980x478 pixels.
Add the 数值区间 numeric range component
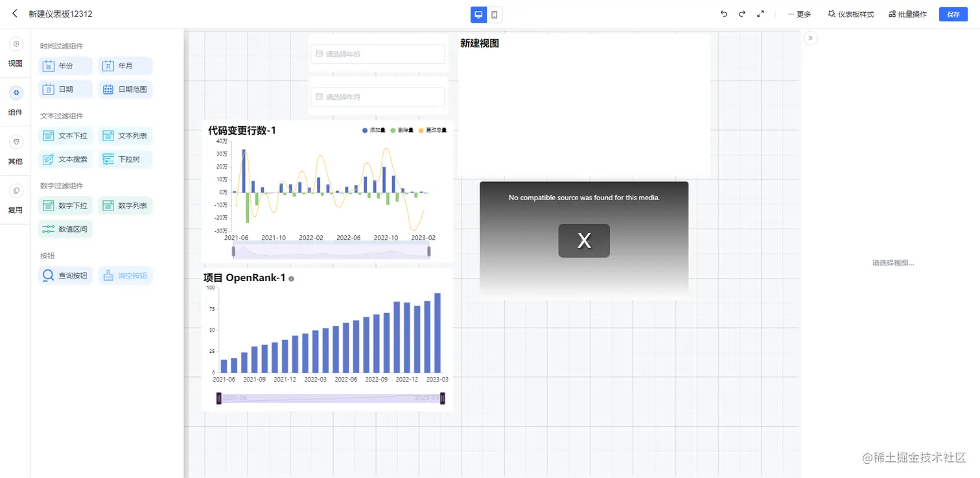(65, 229)
